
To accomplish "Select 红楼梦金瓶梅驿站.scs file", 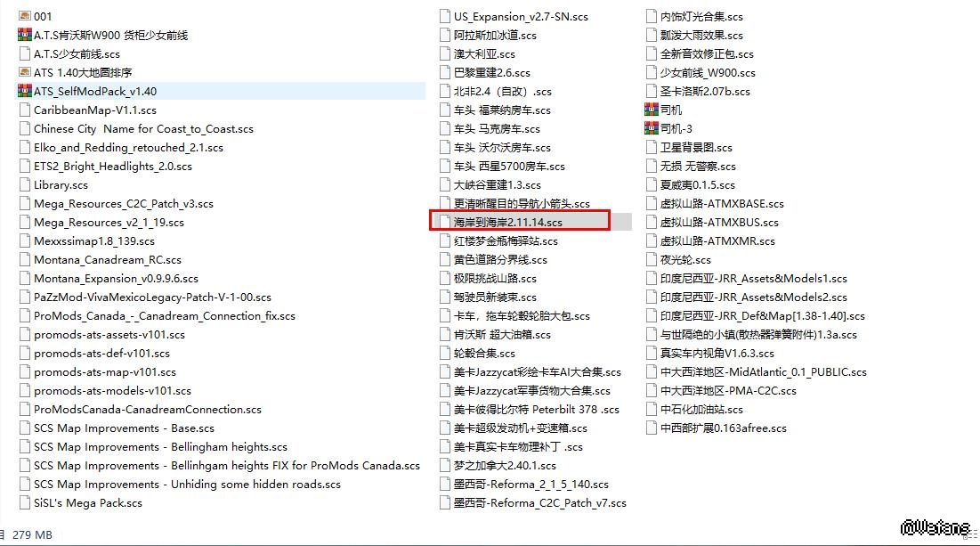I will point(506,240).
